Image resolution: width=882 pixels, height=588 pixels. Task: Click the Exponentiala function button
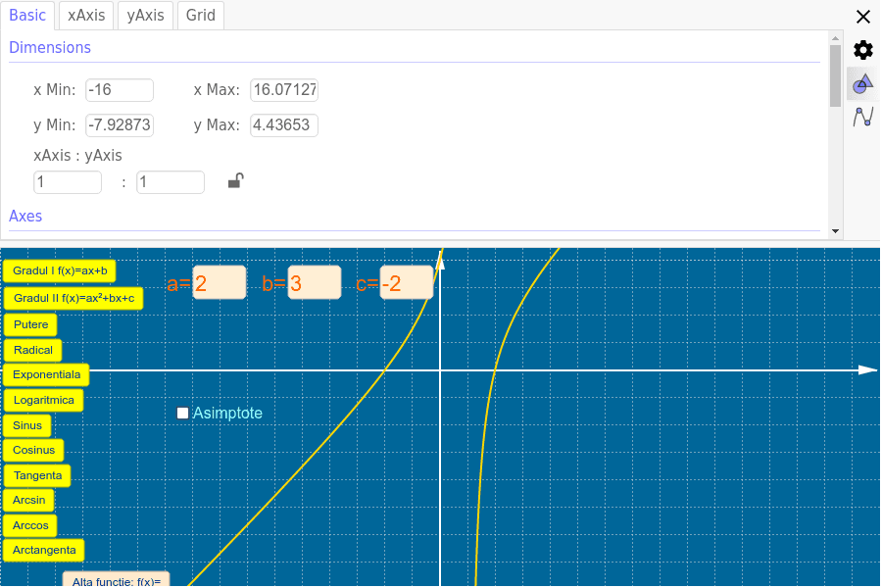(46, 374)
